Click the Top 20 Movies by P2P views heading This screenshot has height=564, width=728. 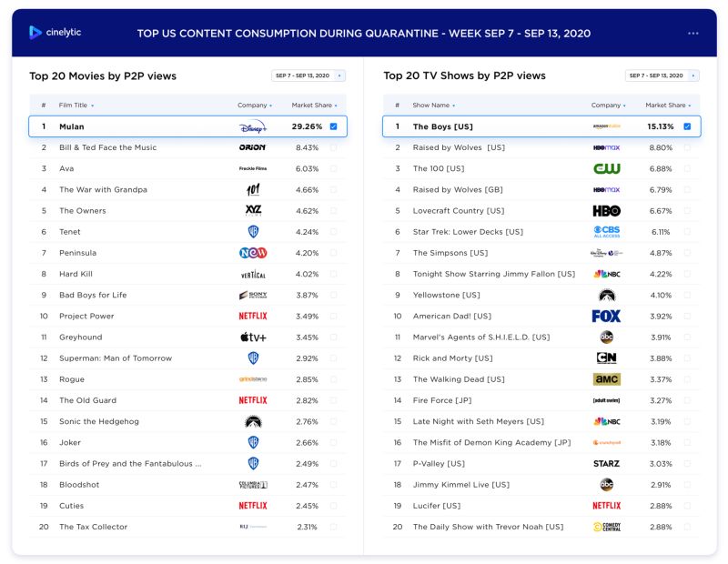tap(103, 76)
